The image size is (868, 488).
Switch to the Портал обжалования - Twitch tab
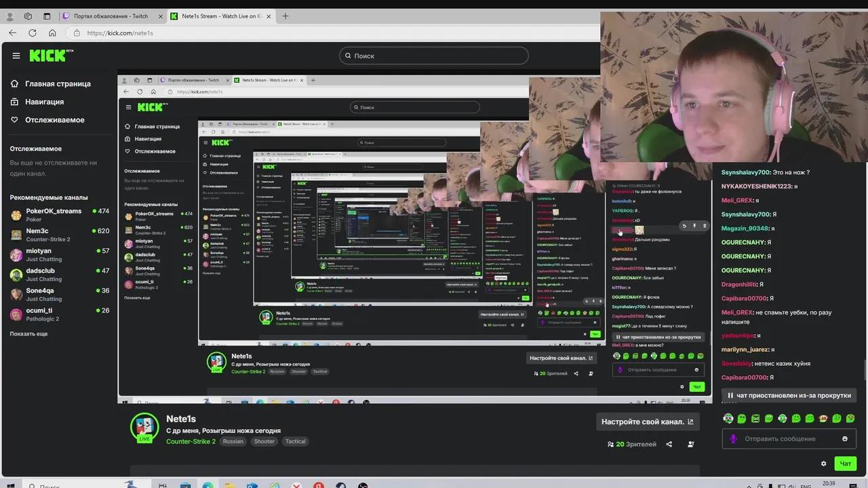click(113, 16)
